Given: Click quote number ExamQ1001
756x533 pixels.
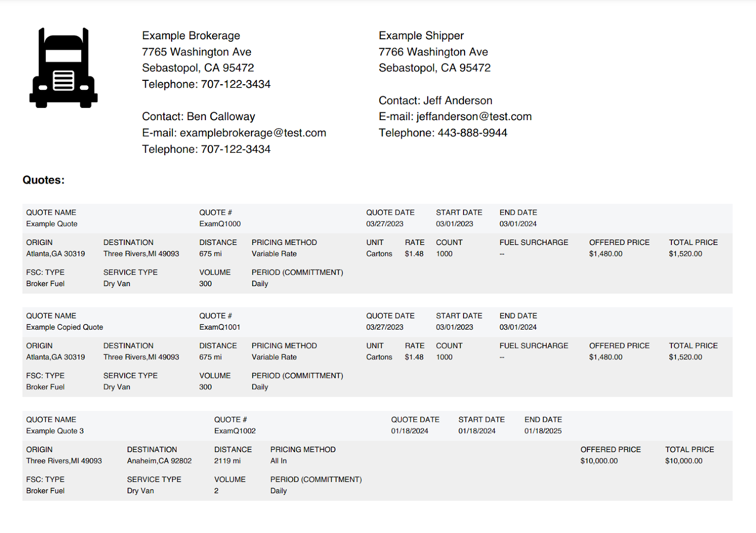Looking at the screenshot, I should point(220,327).
